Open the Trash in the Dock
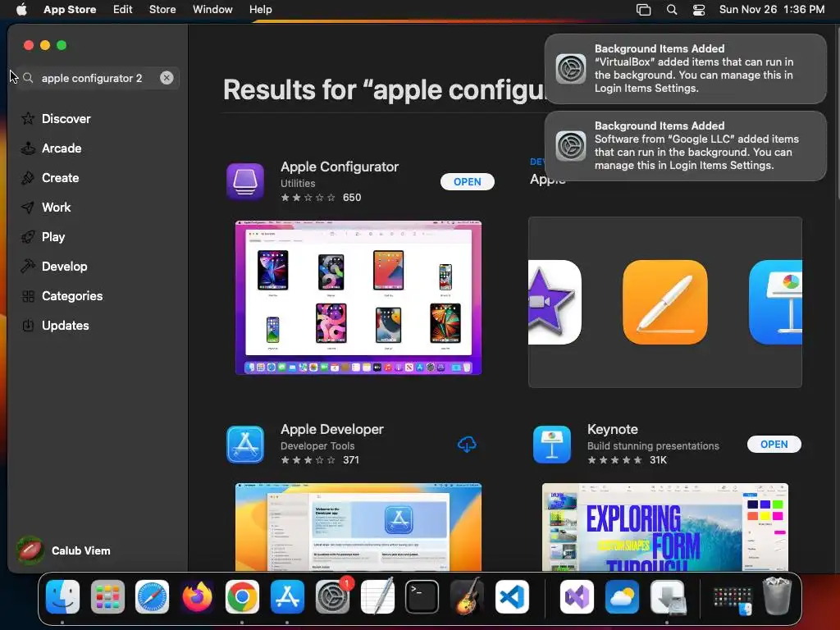The height and width of the screenshot is (630, 840). click(x=777, y=597)
